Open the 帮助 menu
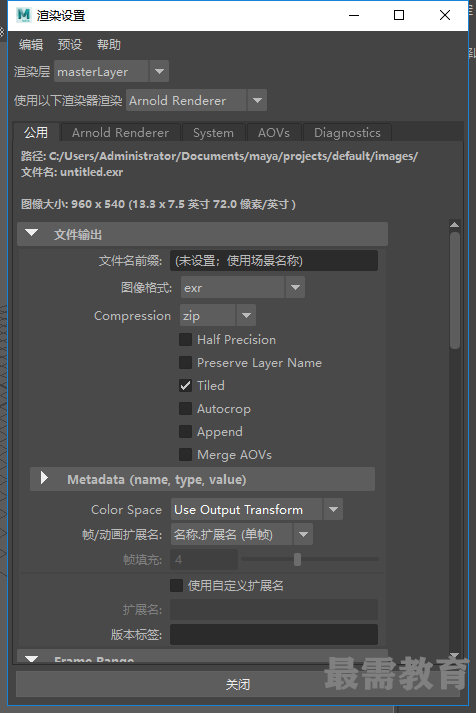The image size is (476, 713). (x=109, y=45)
